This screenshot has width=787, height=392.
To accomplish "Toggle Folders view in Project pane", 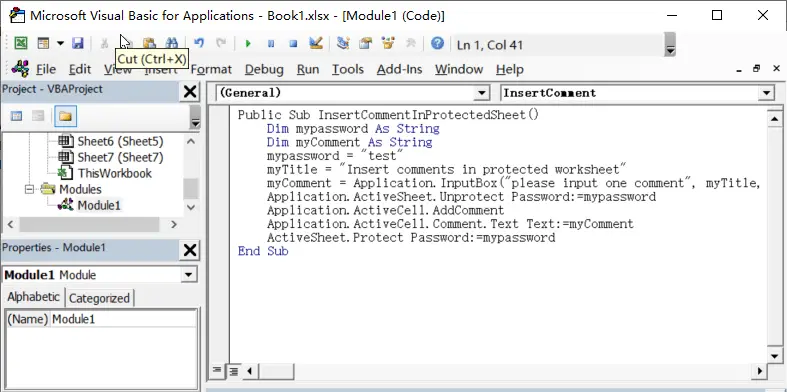I will 65,116.
